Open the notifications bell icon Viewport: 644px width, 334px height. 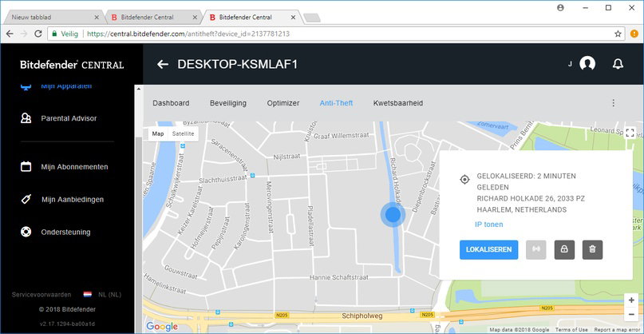(618, 64)
